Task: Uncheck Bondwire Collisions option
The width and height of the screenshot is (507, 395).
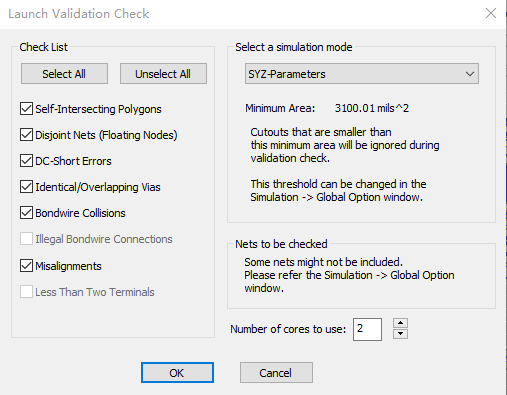Action: click(26, 213)
